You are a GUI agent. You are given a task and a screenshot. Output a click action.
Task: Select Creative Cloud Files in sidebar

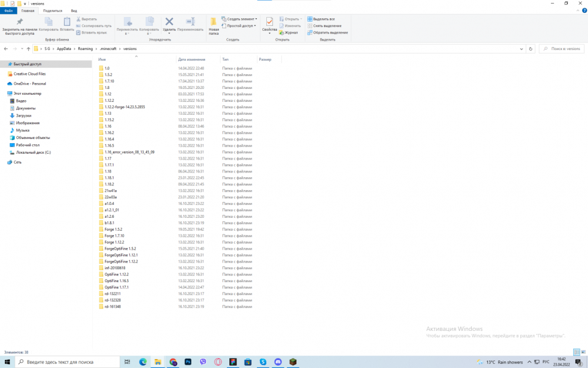29,74
